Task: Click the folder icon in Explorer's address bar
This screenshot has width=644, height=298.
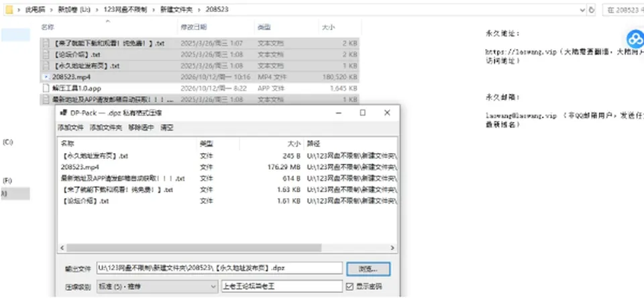Action: point(9,10)
